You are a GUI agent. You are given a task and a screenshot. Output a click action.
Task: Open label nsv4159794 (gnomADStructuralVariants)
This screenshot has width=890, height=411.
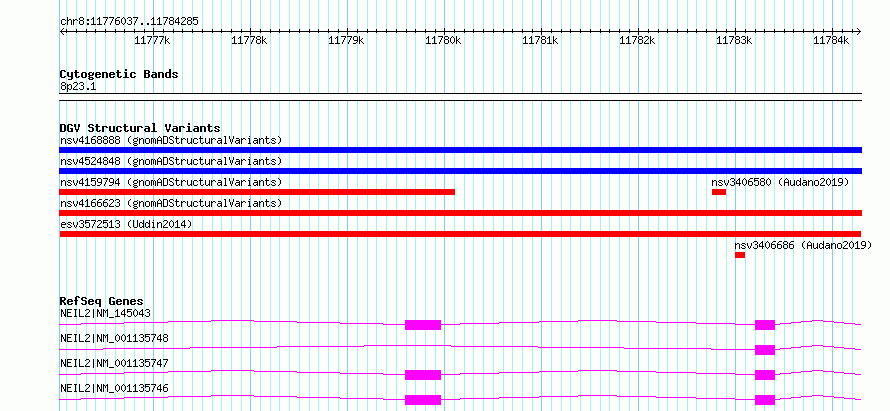point(171,182)
